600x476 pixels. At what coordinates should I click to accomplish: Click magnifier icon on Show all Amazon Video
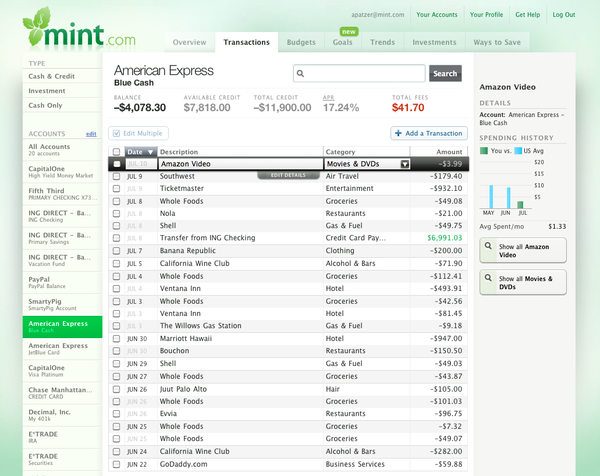click(488, 246)
